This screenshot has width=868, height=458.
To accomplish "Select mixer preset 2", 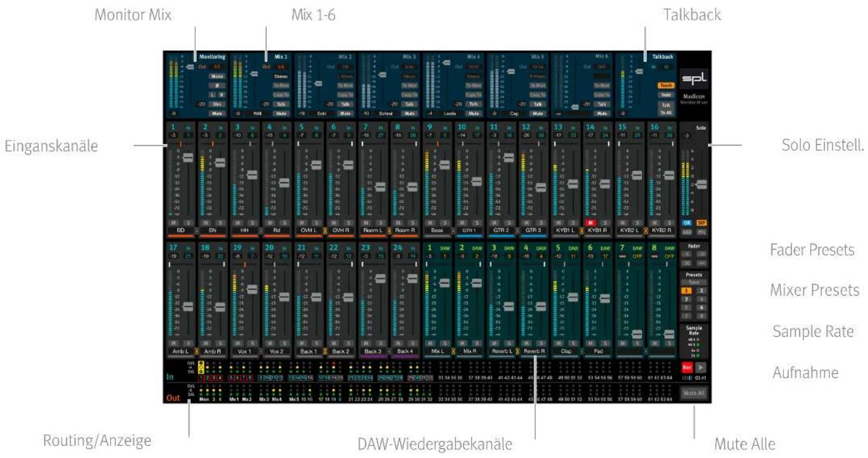I will [701, 290].
